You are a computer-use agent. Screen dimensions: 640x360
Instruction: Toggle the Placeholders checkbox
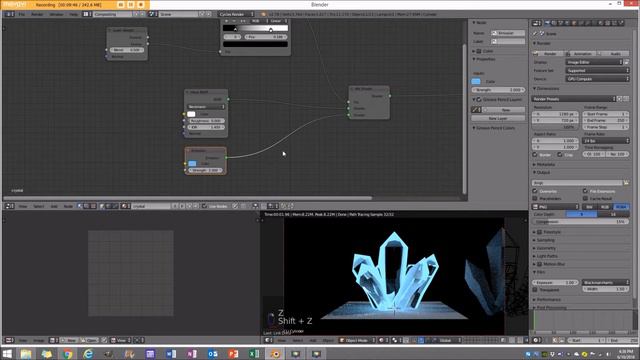pos(535,198)
